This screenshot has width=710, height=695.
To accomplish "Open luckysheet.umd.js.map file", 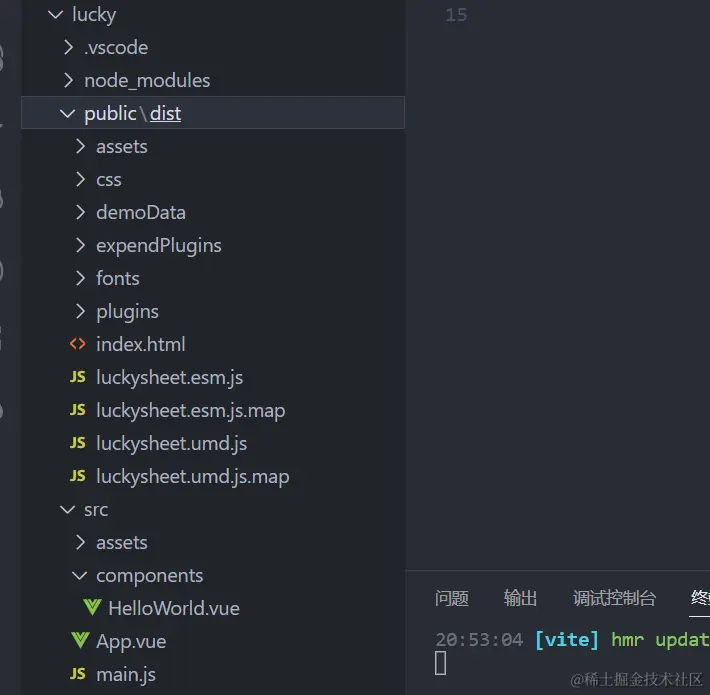I will click(192, 477).
